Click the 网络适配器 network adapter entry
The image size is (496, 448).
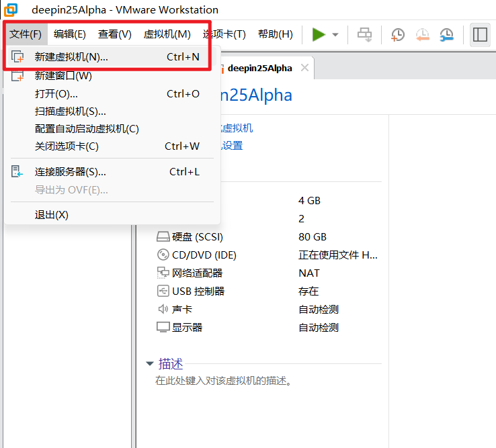tap(197, 273)
